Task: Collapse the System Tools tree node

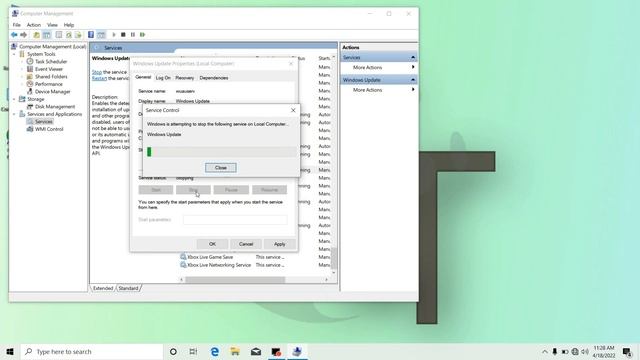Action: [14, 54]
